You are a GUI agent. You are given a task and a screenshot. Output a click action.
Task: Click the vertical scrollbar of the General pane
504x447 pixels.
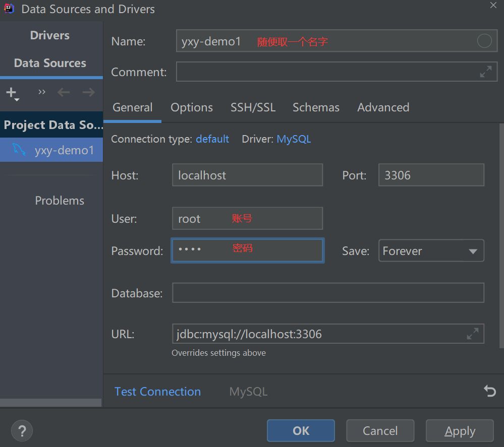pyautogui.click(x=501, y=236)
